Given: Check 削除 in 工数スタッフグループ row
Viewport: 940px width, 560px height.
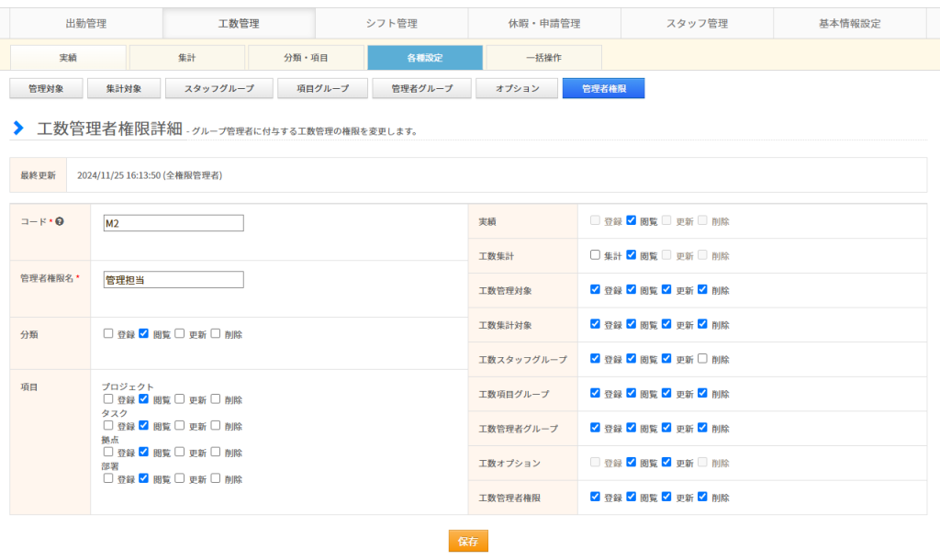Looking at the screenshot, I should [702, 358].
